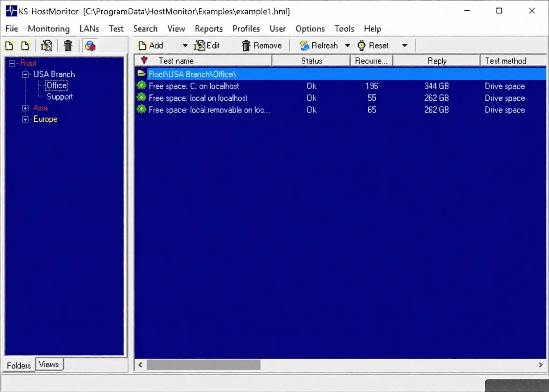549x392 pixels.
Task: Open the Add button dropdown arrow
Action: (185, 46)
